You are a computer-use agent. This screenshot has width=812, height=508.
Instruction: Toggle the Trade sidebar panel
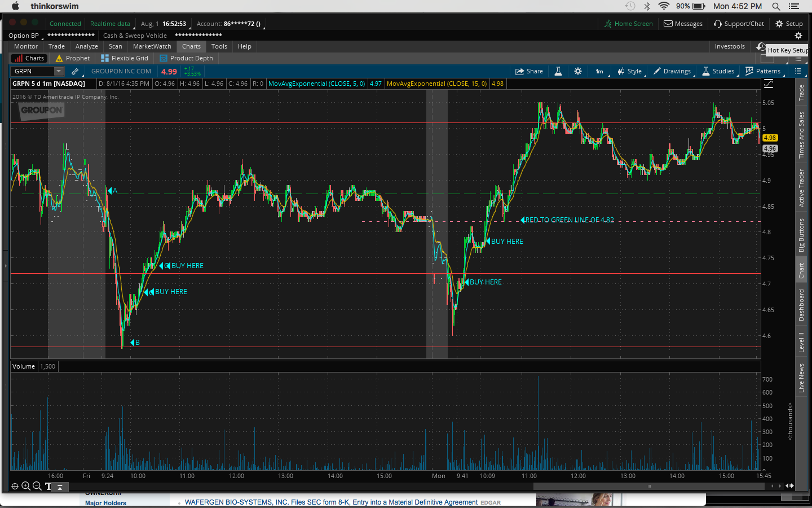[801, 93]
